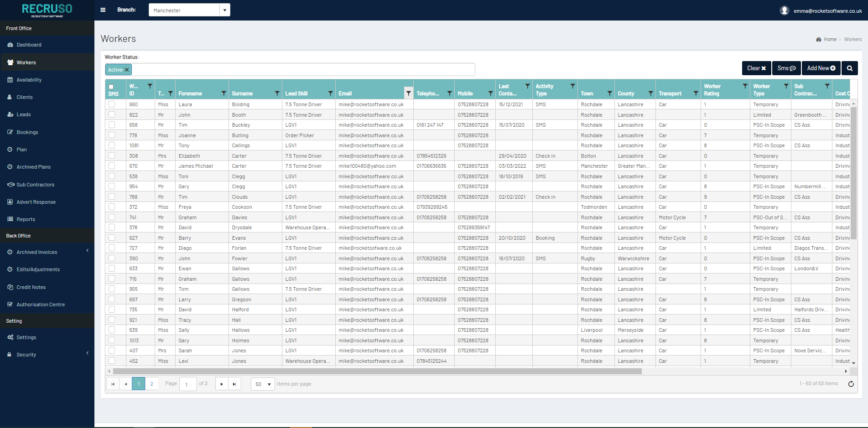Tick SMS checkbox for Laura Bolding
Screen dimensions: 868x428
pyautogui.click(x=112, y=104)
